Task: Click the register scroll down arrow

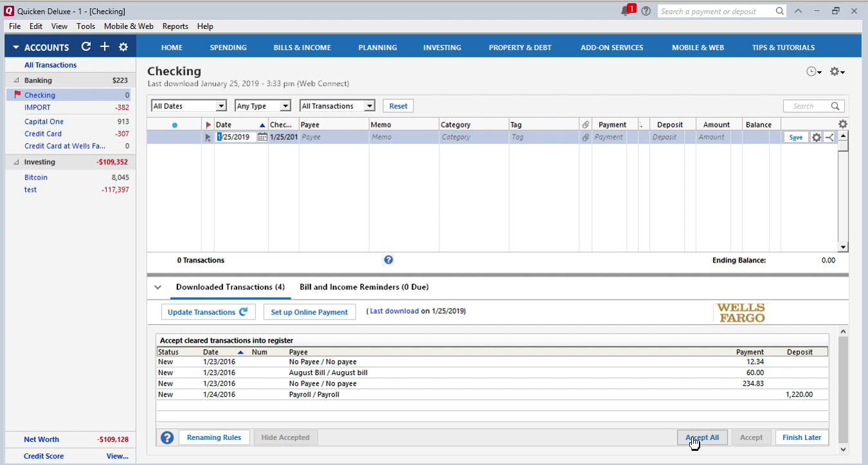Action: [x=843, y=247]
